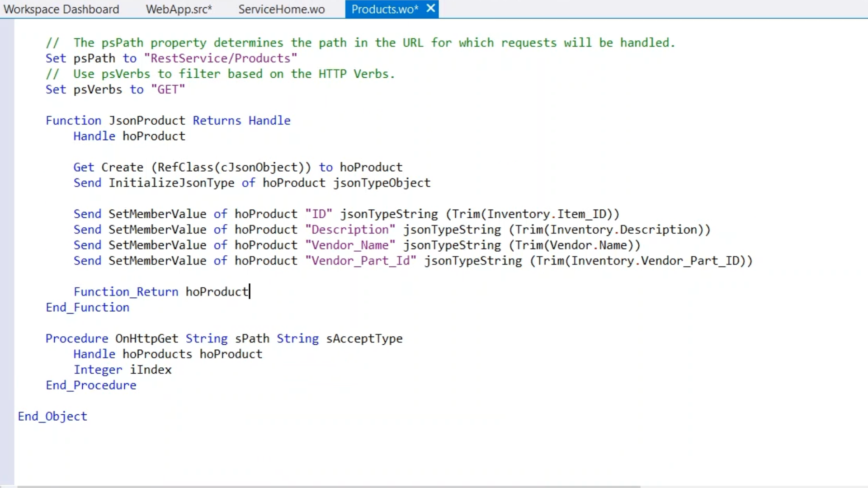Place the cursor on the "GET" string

coord(168,89)
